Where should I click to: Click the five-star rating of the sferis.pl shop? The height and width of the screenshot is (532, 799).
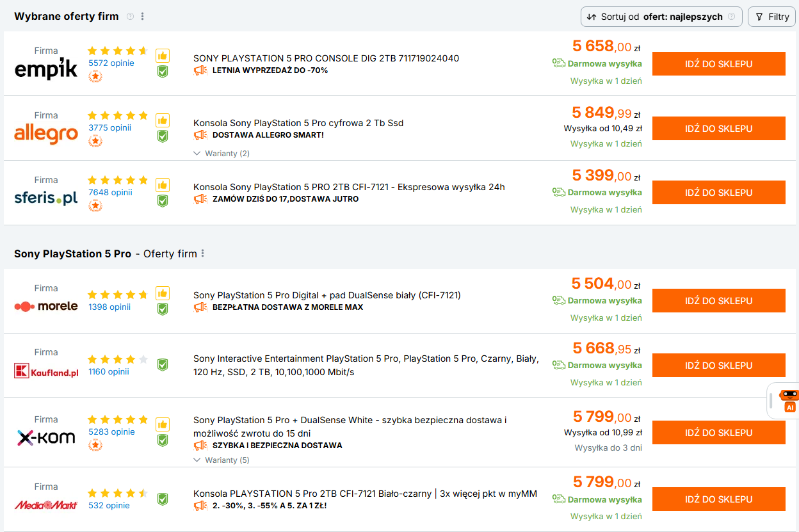118,181
